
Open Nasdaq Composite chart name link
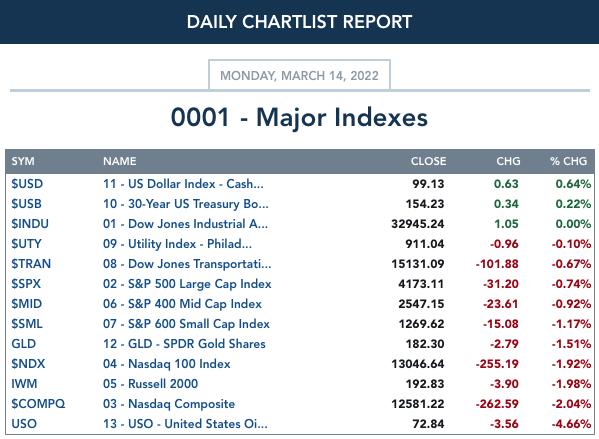[x=169, y=404]
